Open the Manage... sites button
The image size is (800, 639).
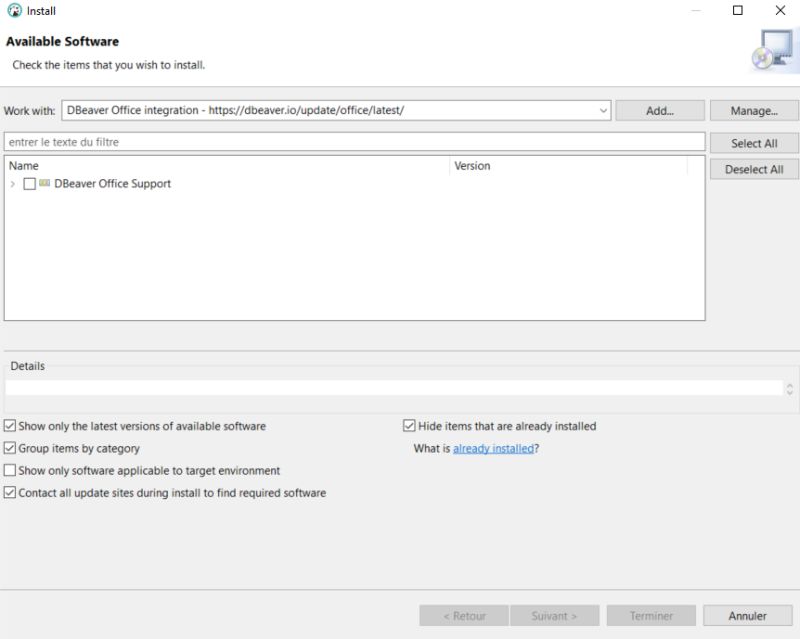point(754,111)
